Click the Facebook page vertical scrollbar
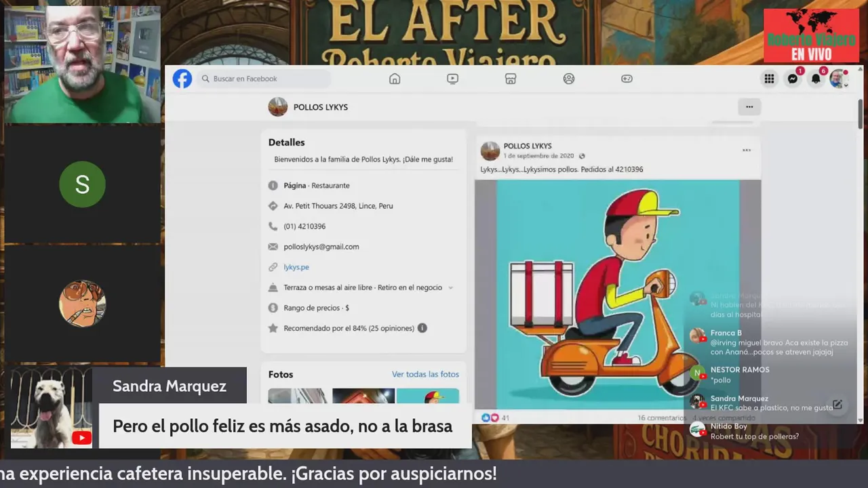The image size is (868, 488). [x=860, y=114]
